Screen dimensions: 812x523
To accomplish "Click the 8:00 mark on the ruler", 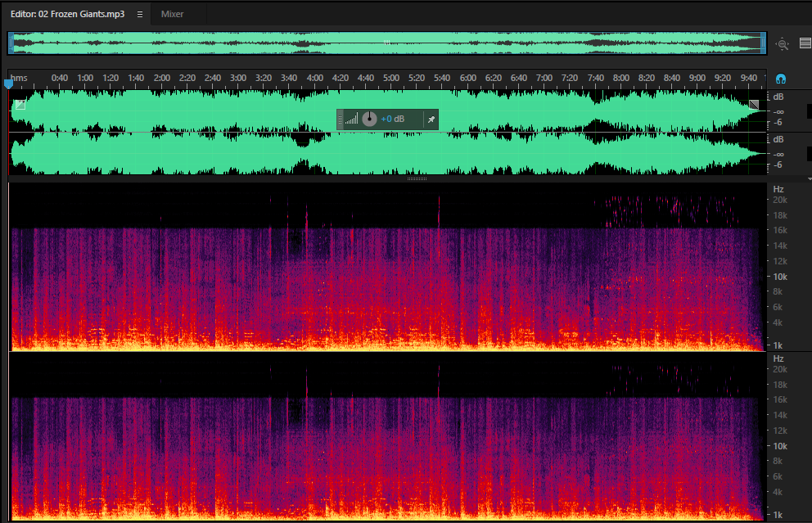I will pos(621,78).
